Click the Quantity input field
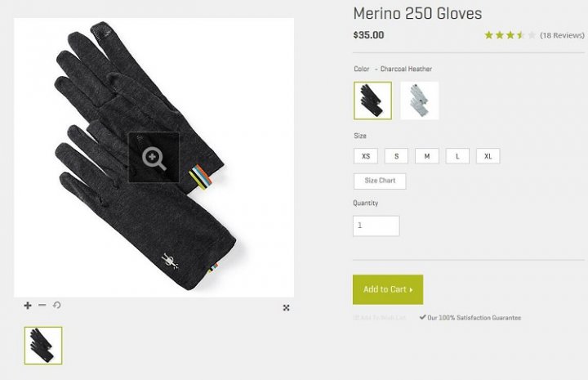 click(376, 226)
